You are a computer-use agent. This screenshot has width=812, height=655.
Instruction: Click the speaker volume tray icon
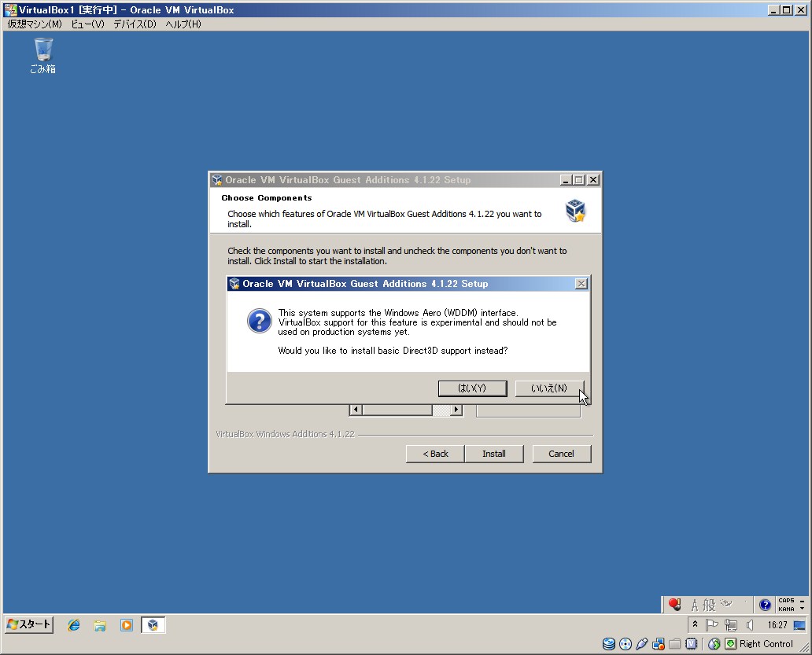coord(749,625)
